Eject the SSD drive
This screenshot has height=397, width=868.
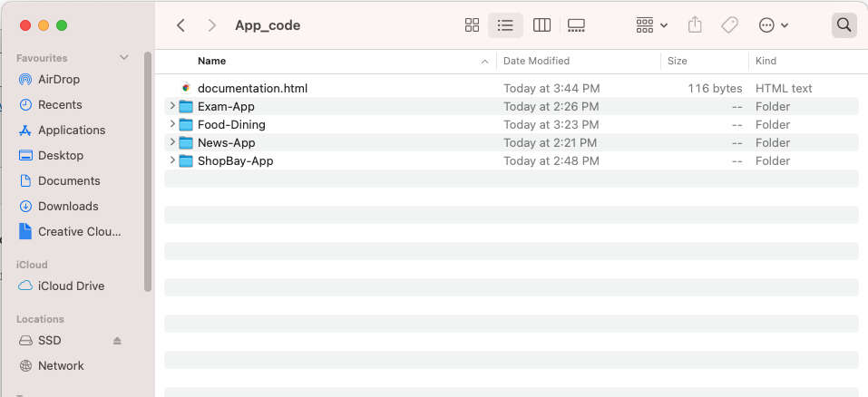pos(117,341)
